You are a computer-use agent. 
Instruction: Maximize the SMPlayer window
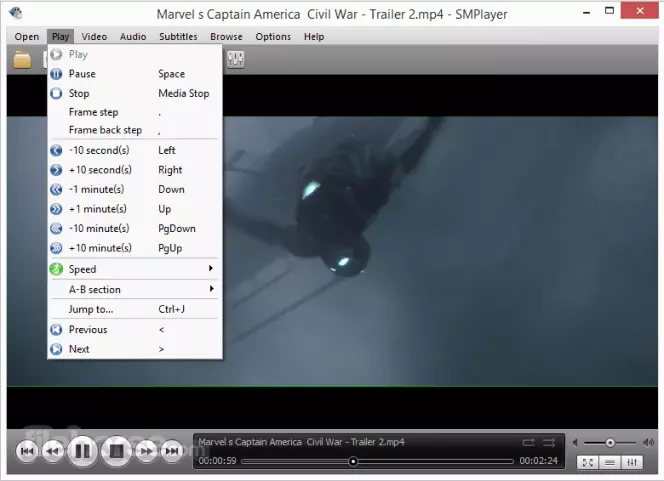click(x=609, y=11)
